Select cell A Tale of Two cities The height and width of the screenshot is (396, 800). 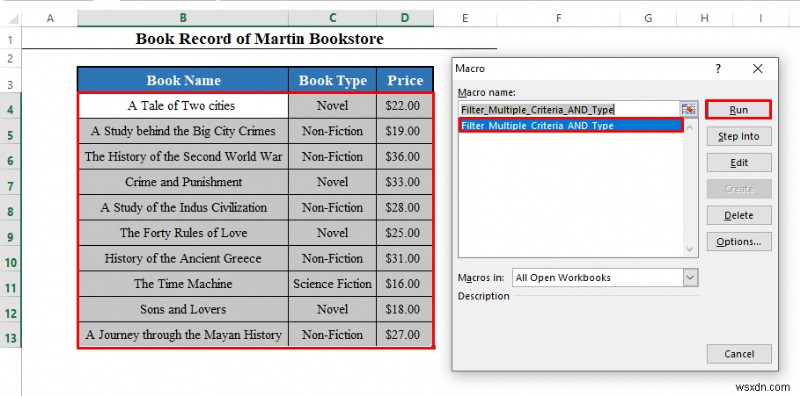pos(183,106)
